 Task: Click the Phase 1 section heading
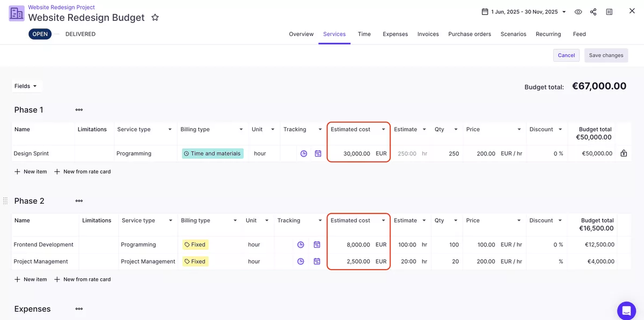[x=28, y=110]
